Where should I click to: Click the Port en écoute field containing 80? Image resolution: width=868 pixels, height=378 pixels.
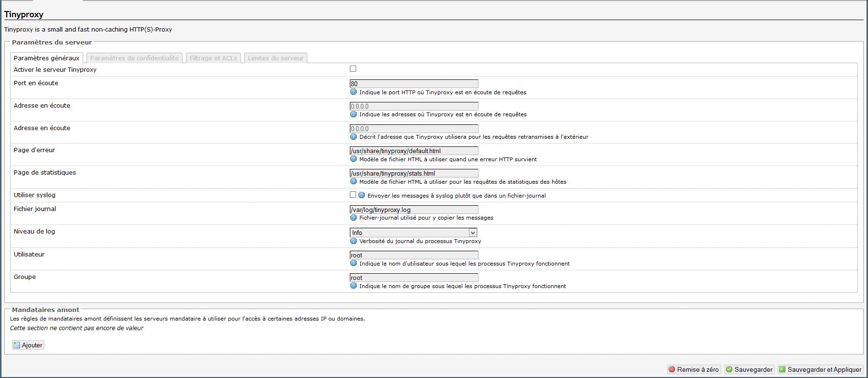tap(414, 84)
